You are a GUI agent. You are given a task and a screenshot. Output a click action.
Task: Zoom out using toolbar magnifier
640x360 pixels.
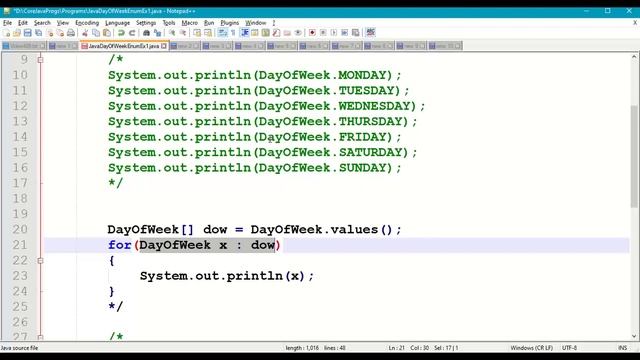[183, 33]
